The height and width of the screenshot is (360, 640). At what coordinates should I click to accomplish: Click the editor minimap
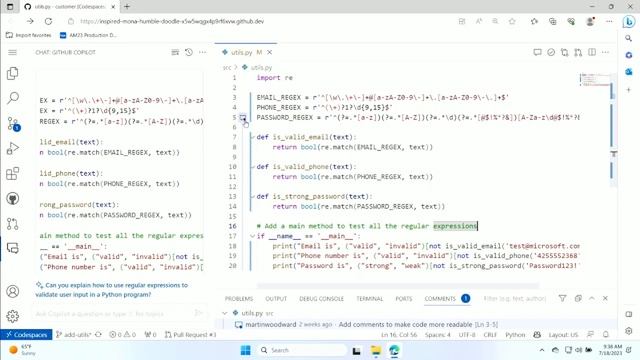(595, 80)
